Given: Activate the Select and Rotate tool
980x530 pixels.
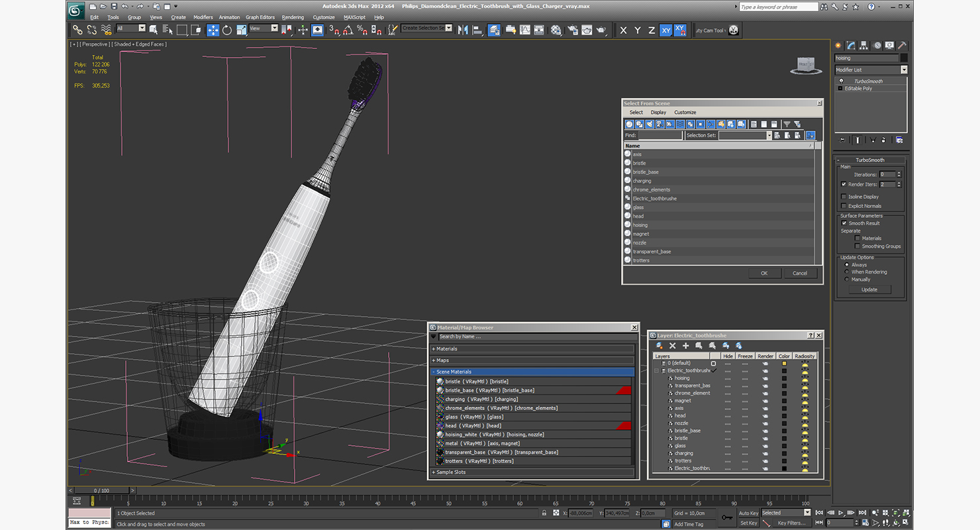Looking at the screenshot, I should pyautogui.click(x=227, y=30).
